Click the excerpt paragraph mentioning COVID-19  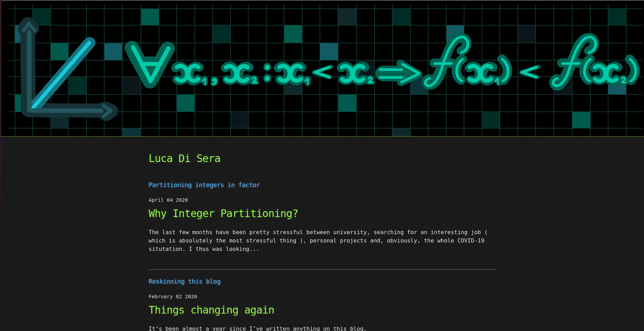coord(316,240)
